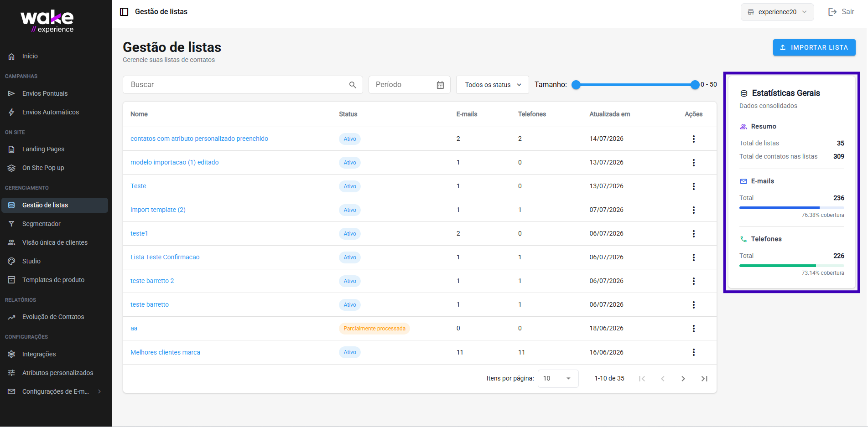The width and height of the screenshot is (868, 427).
Task: Open list 'contatos com atributo personalizado preenchido'
Action: coord(199,139)
